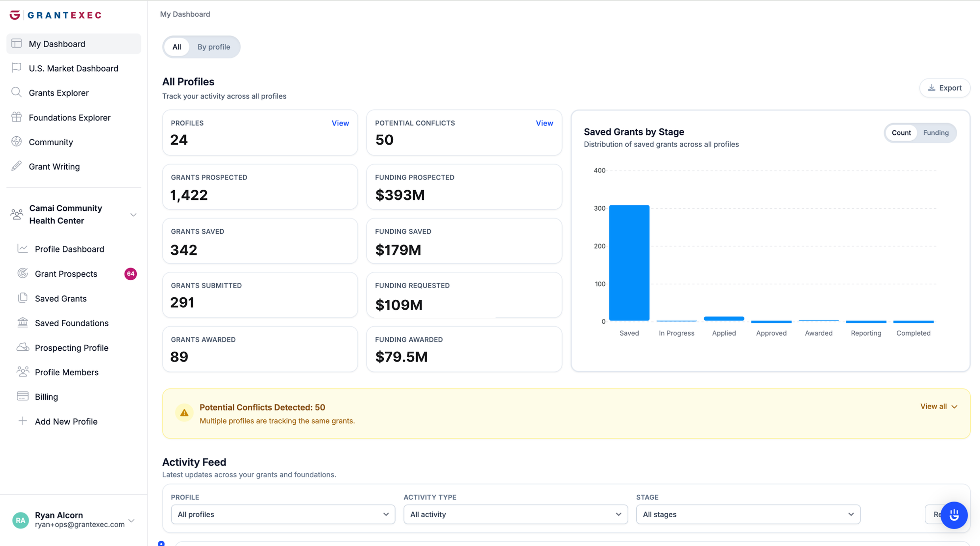Open Saved Foundations via the bank icon
Viewport: 980px width, 546px height.
(x=22, y=322)
